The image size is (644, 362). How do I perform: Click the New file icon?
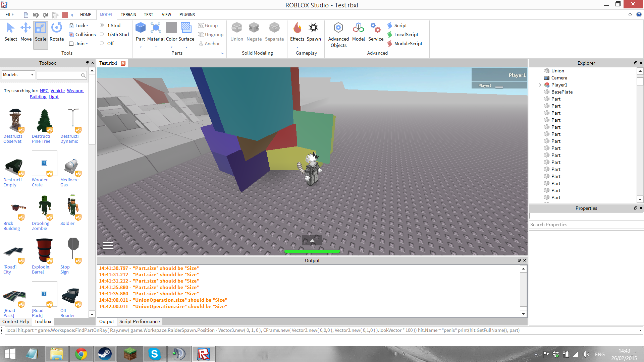(26, 15)
